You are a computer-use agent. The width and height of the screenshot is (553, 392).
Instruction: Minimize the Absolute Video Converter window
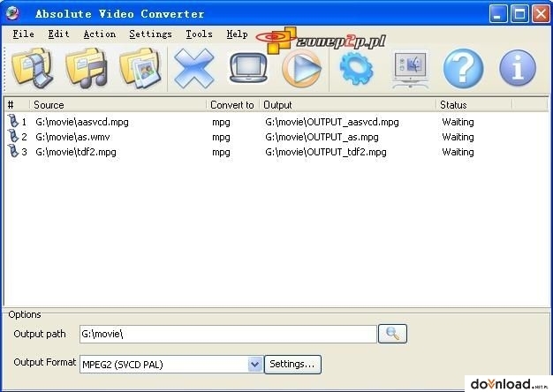point(498,14)
